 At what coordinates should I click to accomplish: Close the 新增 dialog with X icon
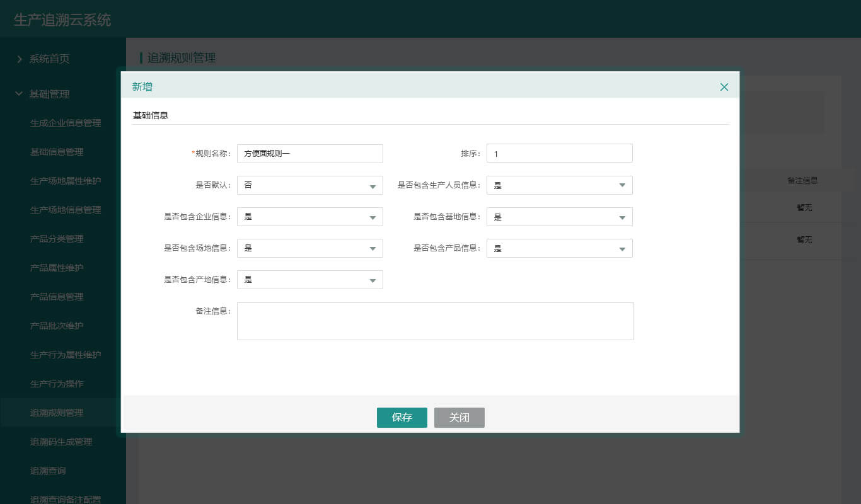pos(724,87)
